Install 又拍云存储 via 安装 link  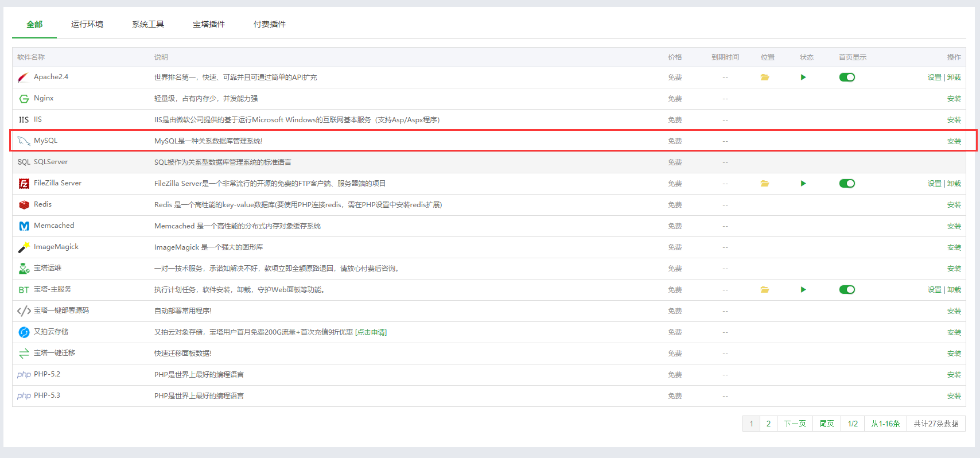click(x=954, y=332)
